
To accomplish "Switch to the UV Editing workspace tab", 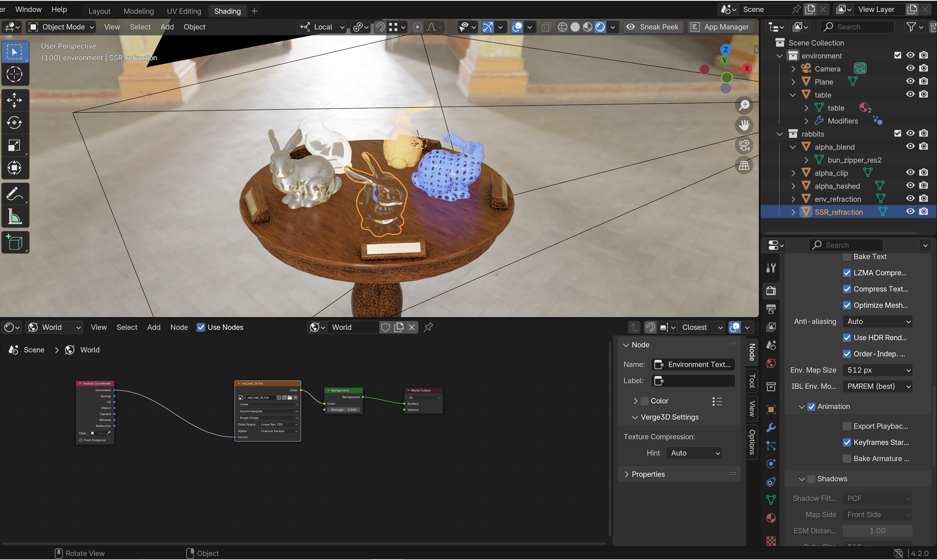I will pyautogui.click(x=184, y=11).
